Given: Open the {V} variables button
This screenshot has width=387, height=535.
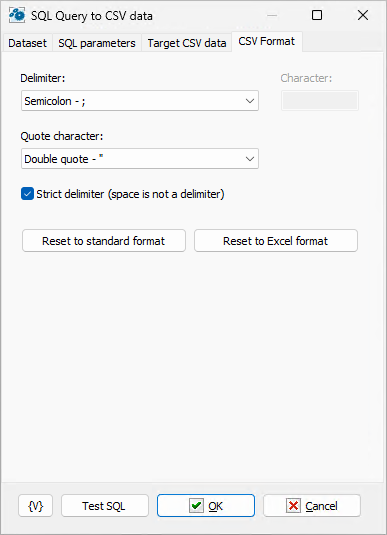Looking at the screenshot, I should point(35,506).
